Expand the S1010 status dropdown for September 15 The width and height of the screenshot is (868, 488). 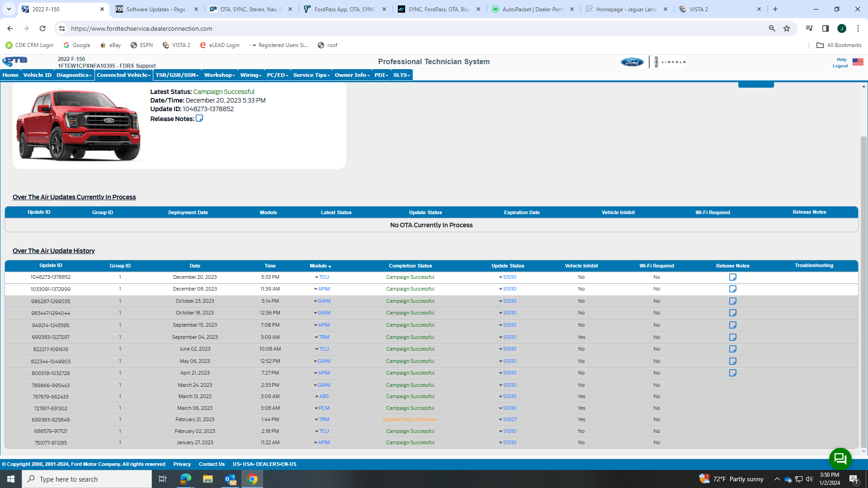coord(500,325)
